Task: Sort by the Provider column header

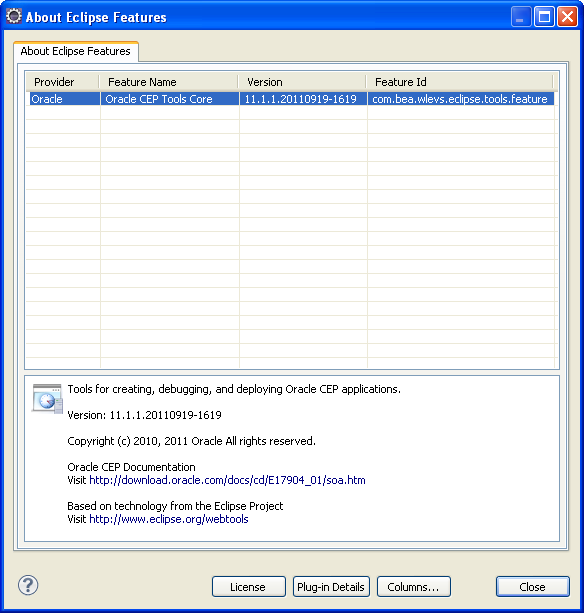Action: point(63,82)
